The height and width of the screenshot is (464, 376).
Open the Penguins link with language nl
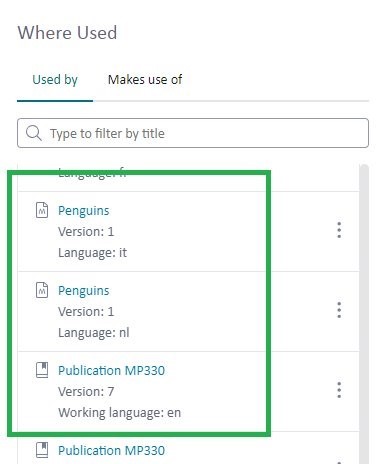pyautogui.click(x=84, y=291)
